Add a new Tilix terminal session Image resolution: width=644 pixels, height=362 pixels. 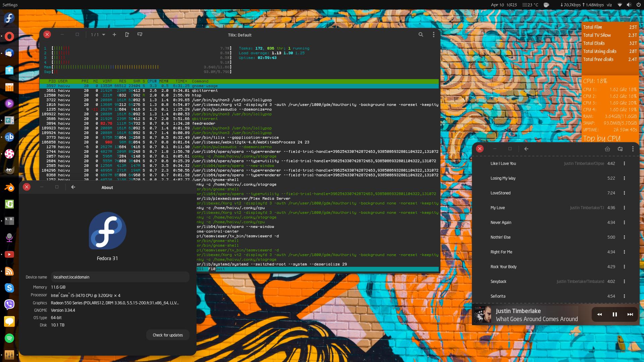tap(114, 35)
